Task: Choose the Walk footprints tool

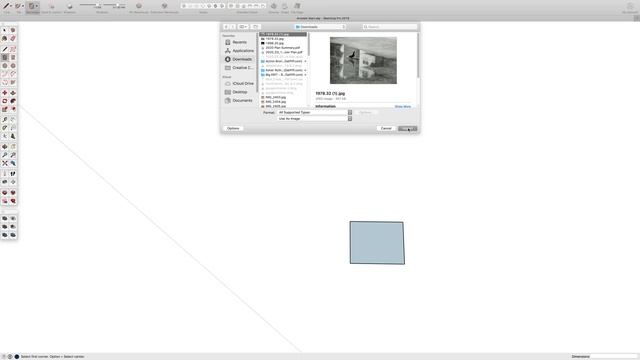Action: click(x=13, y=174)
